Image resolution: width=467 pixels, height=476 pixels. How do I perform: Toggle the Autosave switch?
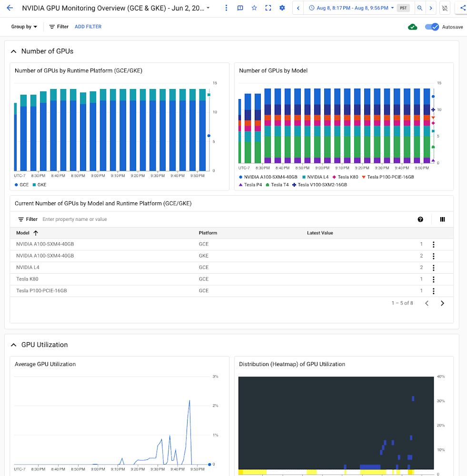click(x=432, y=27)
